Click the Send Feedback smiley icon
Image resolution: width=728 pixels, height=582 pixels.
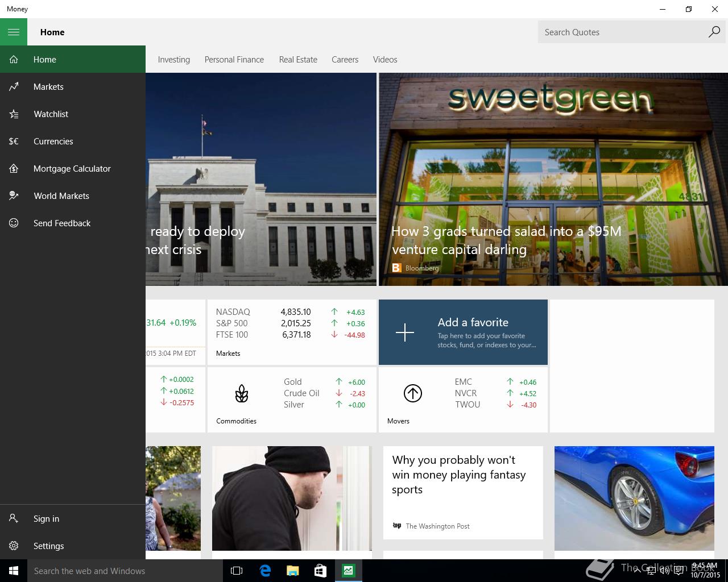[14, 223]
